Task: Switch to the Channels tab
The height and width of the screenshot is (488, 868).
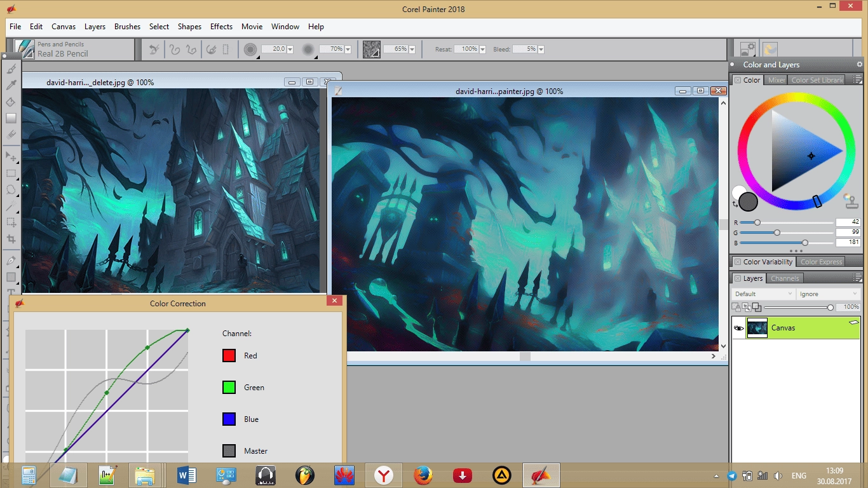Action: pyautogui.click(x=785, y=278)
